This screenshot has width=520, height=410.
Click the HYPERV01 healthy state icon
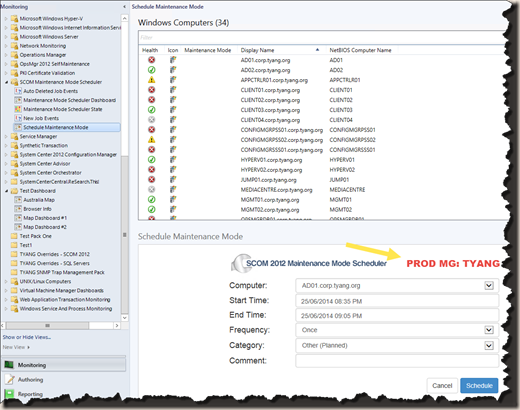(152, 160)
